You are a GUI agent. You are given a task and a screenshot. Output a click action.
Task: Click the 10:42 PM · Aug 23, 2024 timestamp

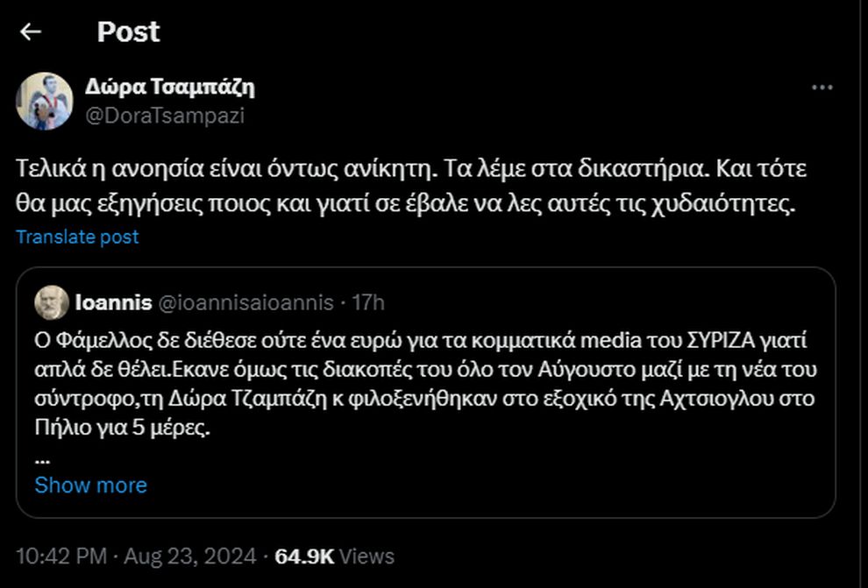click(x=136, y=556)
